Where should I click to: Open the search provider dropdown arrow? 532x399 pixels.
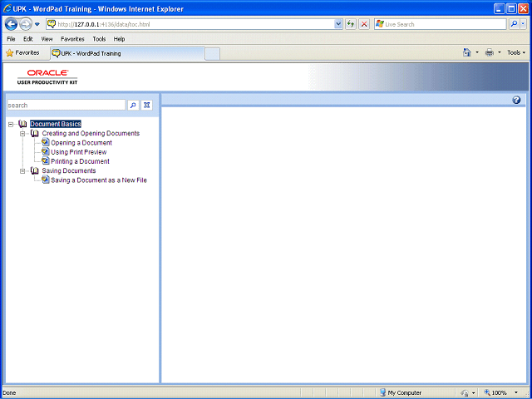(x=523, y=24)
